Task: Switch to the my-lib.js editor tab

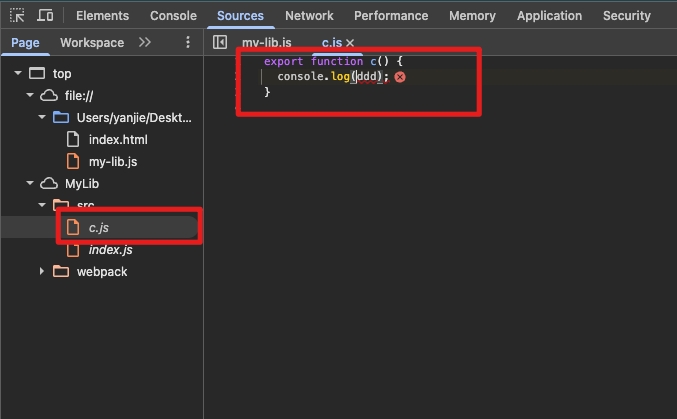Action: point(267,43)
